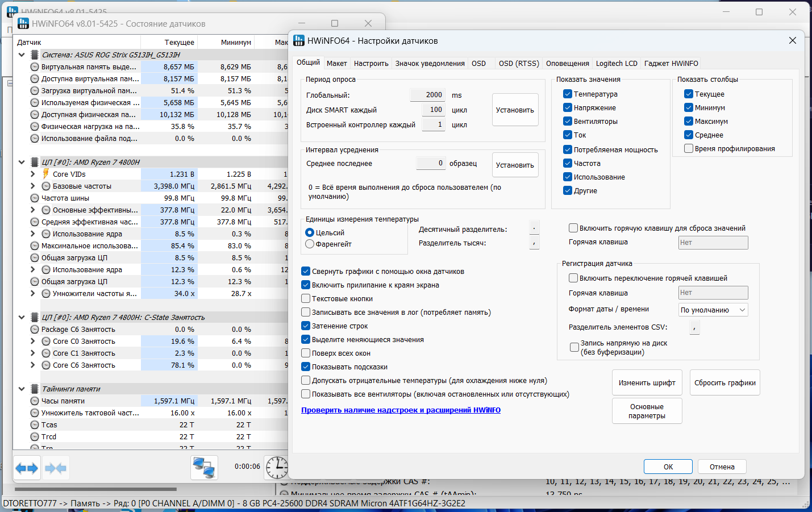Click the blue expand-columns arrows icon

[27, 469]
